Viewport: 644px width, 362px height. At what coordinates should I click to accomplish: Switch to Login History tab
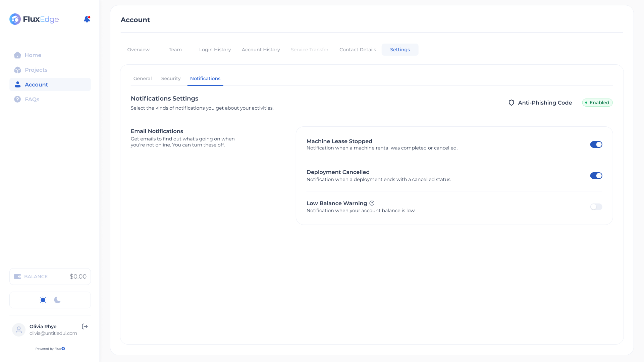click(215, 50)
